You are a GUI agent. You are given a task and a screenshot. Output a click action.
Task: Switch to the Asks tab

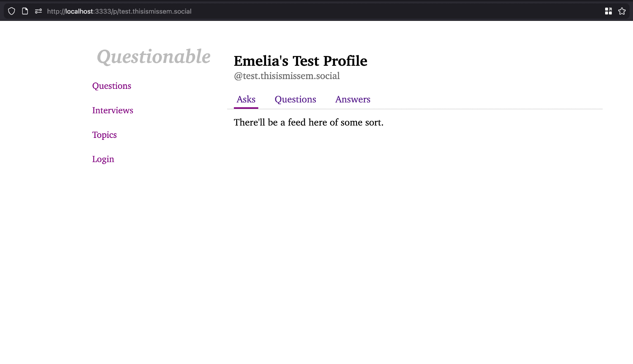click(x=246, y=99)
